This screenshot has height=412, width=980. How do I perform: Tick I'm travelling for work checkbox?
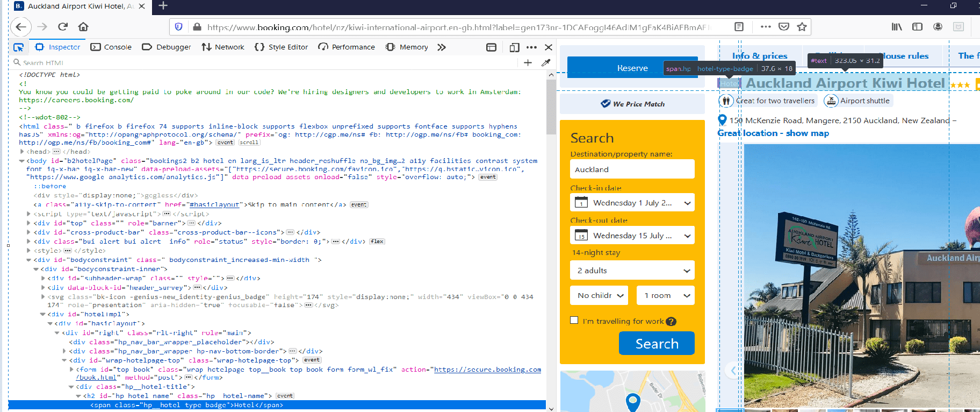(574, 320)
